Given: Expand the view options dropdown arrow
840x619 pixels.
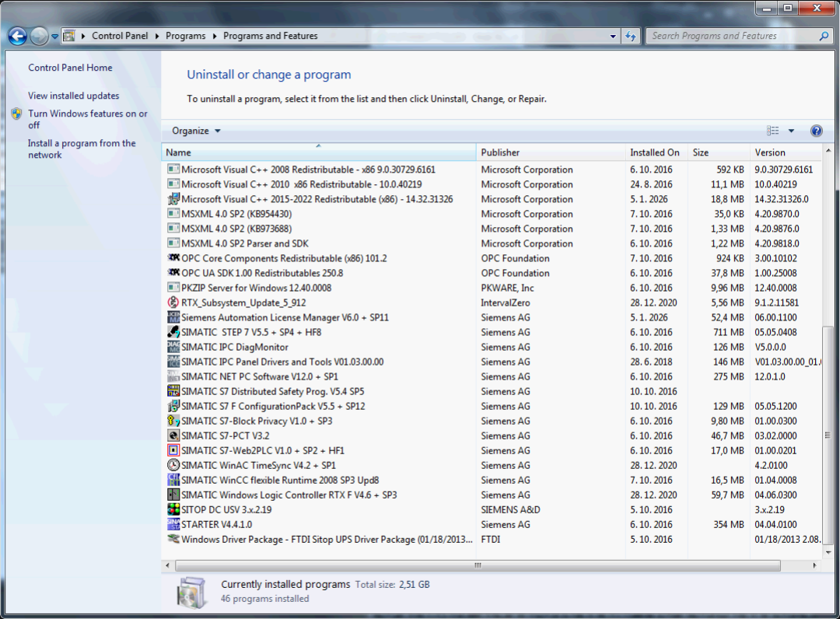Looking at the screenshot, I should click(791, 131).
